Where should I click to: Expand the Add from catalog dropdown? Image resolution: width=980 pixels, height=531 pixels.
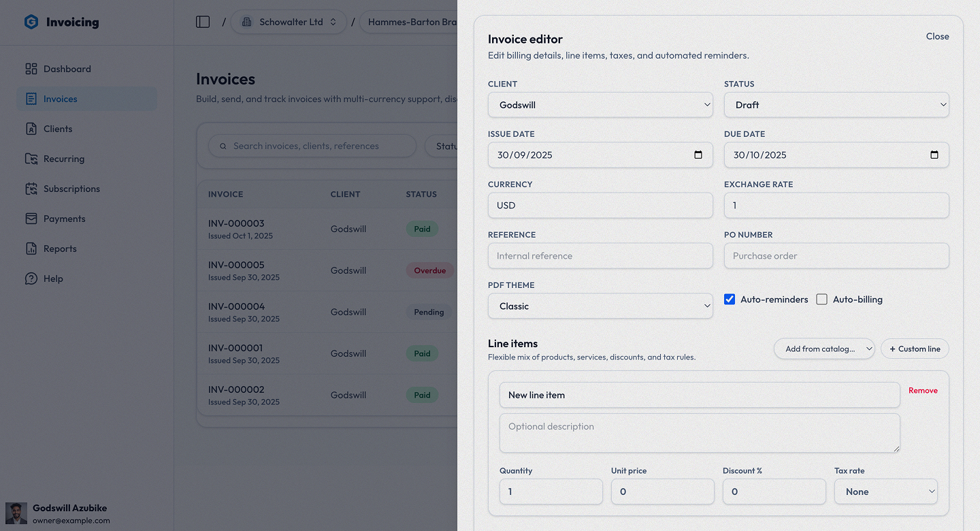pyautogui.click(x=824, y=349)
